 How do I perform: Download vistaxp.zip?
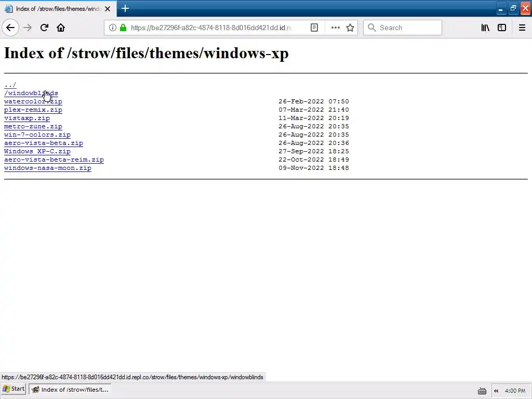point(27,118)
